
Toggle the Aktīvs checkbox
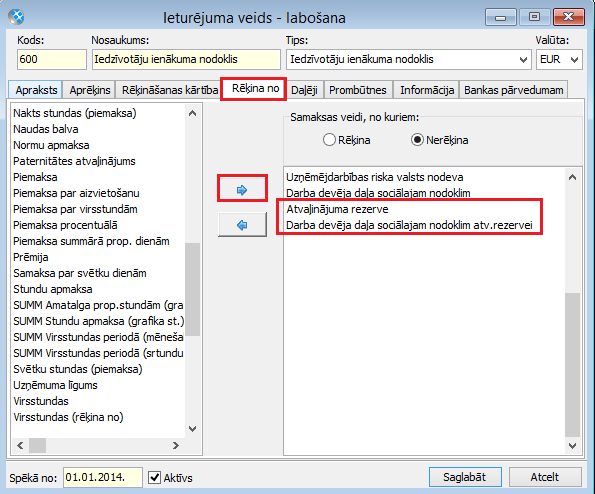154,477
